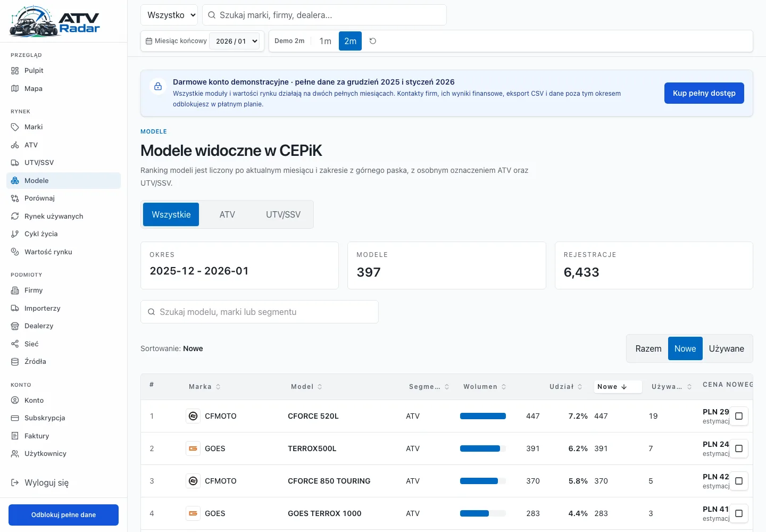
Task: Sort table by Marka column
Action: [x=204, y=387]
